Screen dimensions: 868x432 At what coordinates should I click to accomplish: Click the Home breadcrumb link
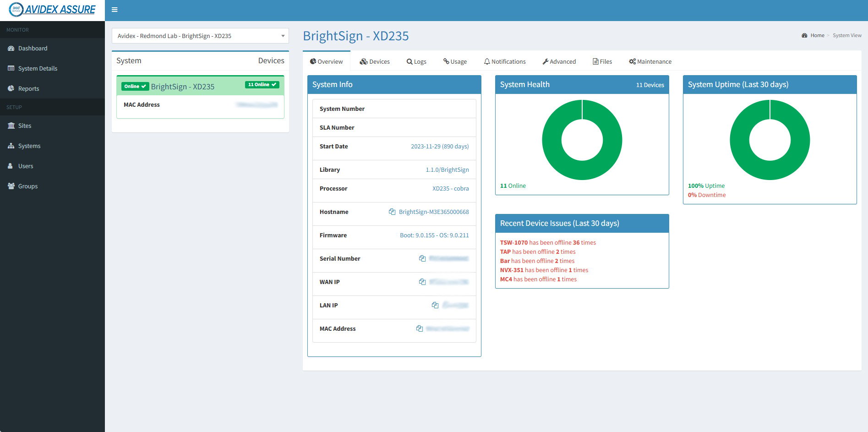817,35
